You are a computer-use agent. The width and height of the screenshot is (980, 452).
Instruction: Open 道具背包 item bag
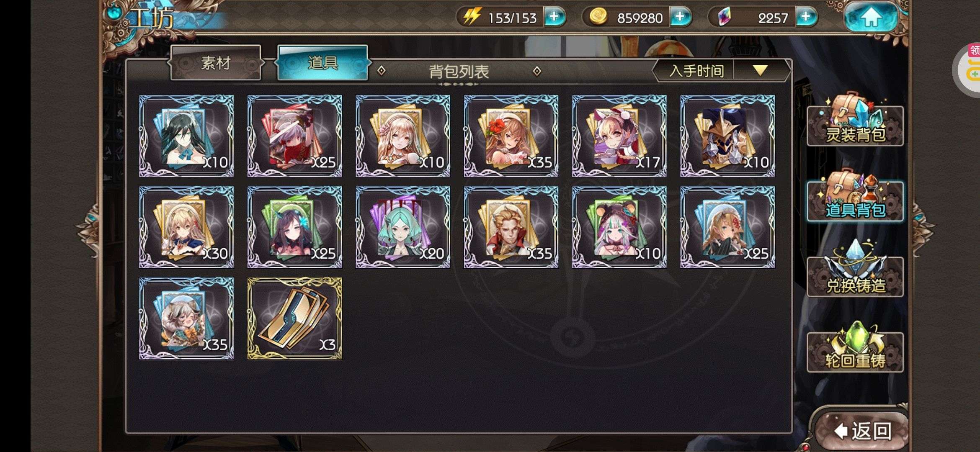tap(855, 197)
